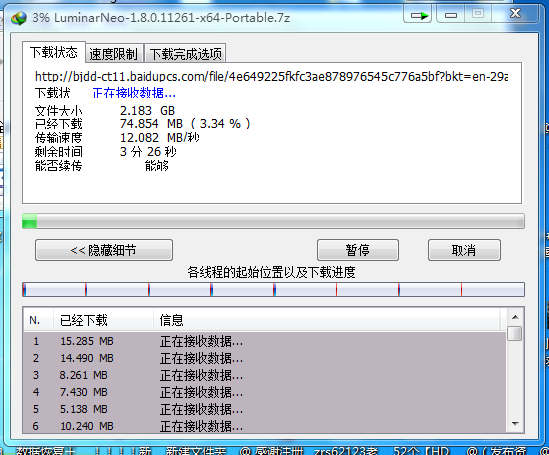Click the thread segments progress bar
This screenshot has width=549, height=455.
pyautogui.click(x=273, y=289)
